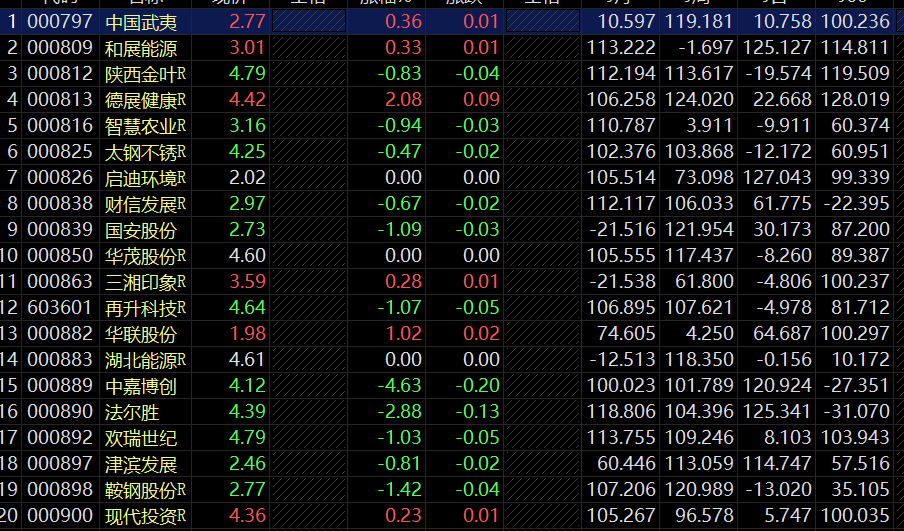Click stock code 000892
The image size is (904, 531).
60,438
